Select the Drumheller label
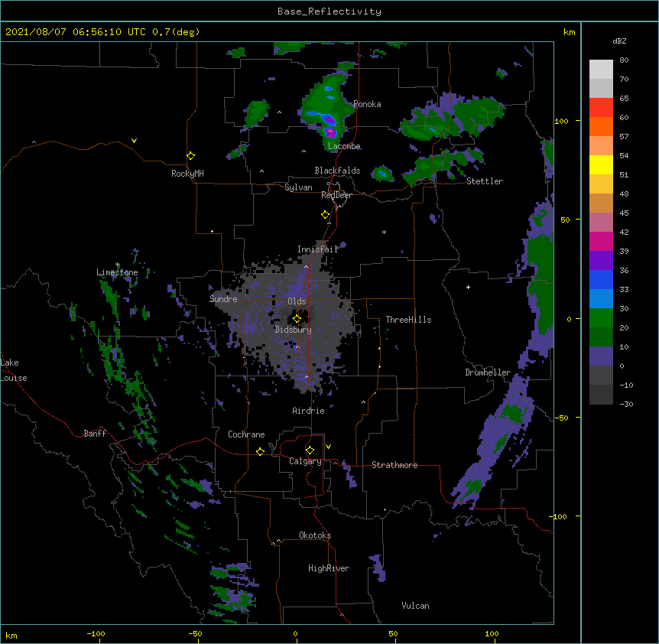Viewport: 659px width, 644px height. [488, 372]
